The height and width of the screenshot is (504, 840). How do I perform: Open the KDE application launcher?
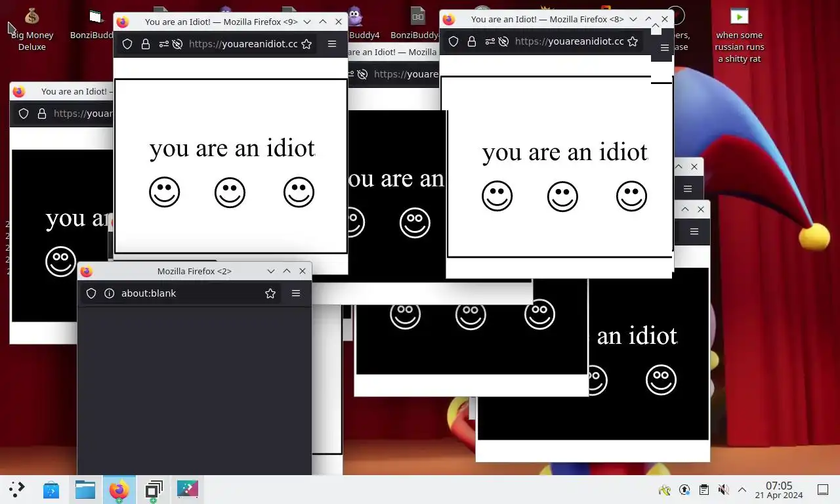tap(17, 489)
